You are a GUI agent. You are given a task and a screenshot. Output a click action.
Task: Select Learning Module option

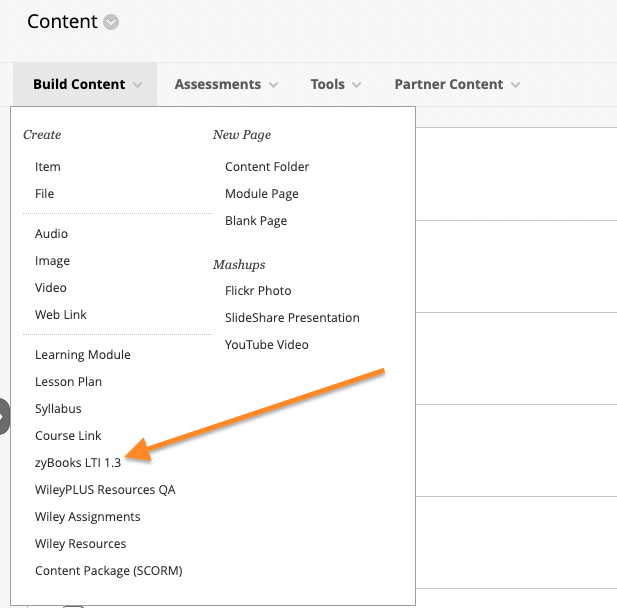pos(83,355)
